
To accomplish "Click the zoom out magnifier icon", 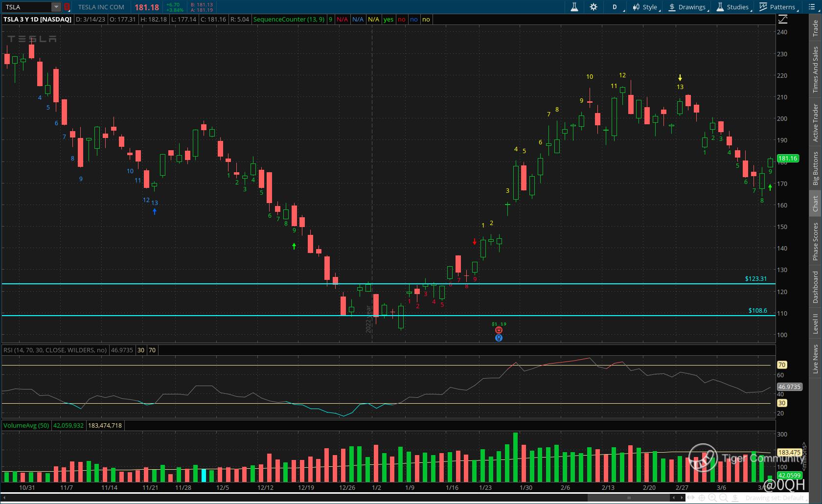I will coord(723,498).
